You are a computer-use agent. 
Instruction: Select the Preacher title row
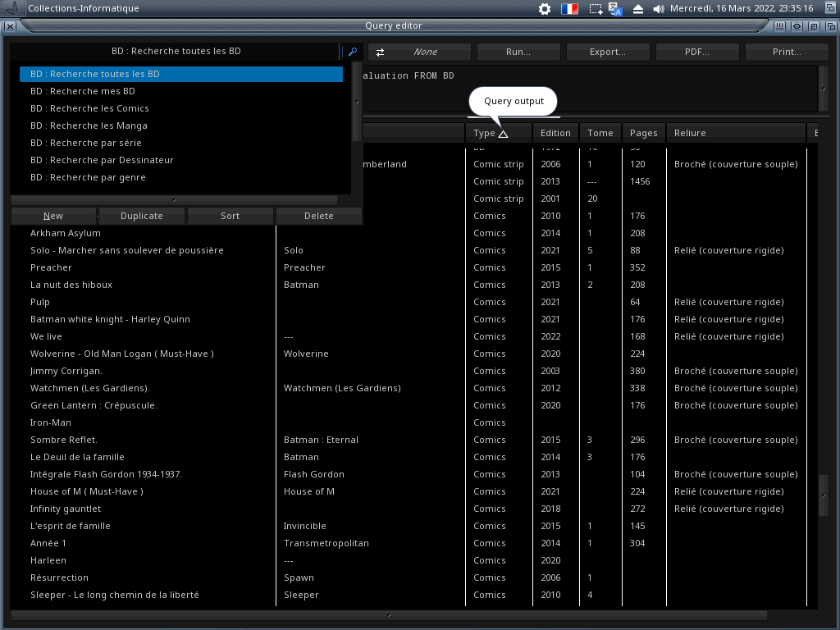[413, 267]
